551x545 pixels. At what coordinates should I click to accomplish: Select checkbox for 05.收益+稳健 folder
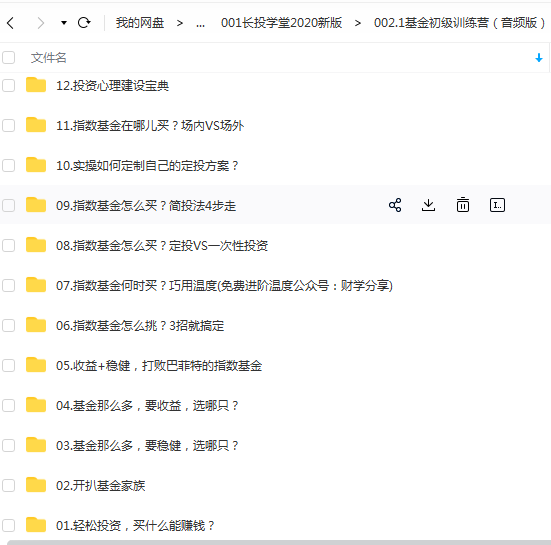pyautogui.click(x=8, y=365)
